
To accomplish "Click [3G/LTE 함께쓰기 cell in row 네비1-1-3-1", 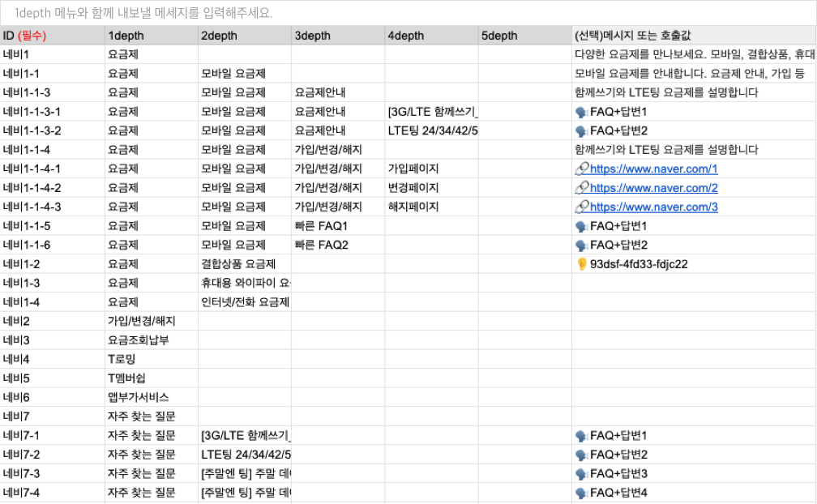I will pos(431,112).
